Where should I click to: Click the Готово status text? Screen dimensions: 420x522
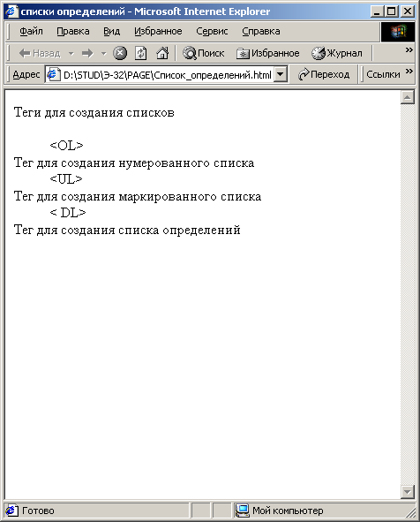[38, 511]
